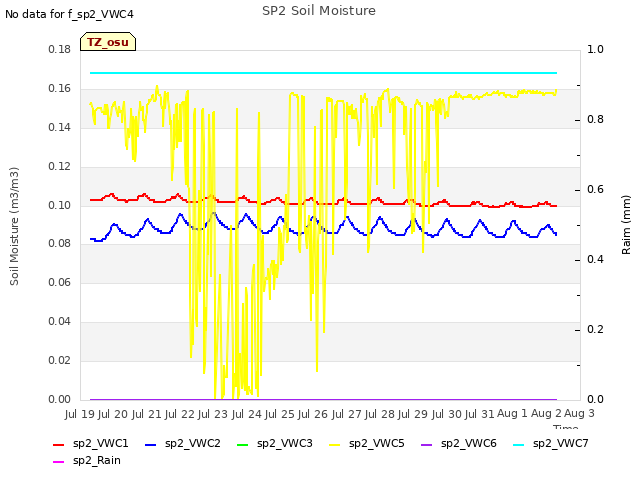Click the 0.6 right axis value
This screenshot has height=480, width=640.
point(595,190)
